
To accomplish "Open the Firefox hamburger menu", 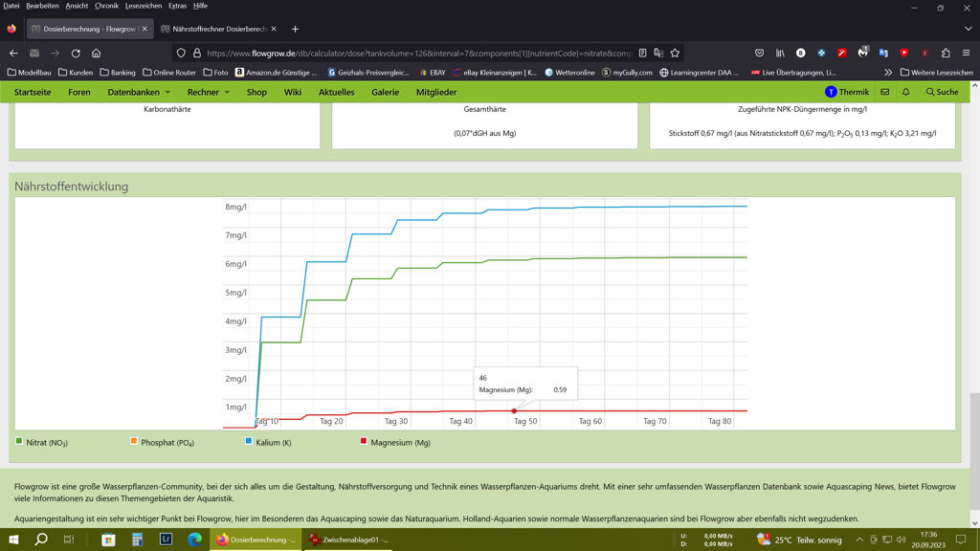I will (966, 53).
